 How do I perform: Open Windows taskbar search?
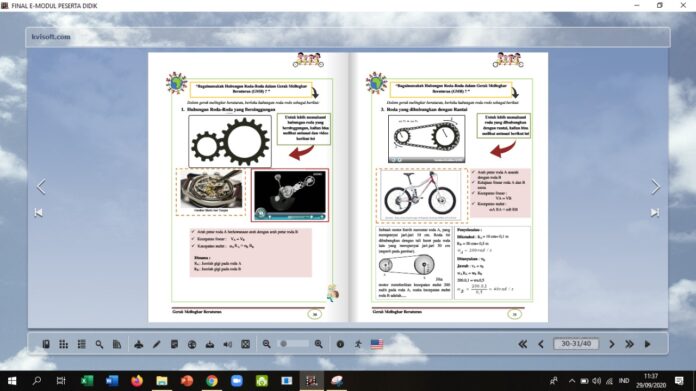pyautogui.click(x=37, y=381)
